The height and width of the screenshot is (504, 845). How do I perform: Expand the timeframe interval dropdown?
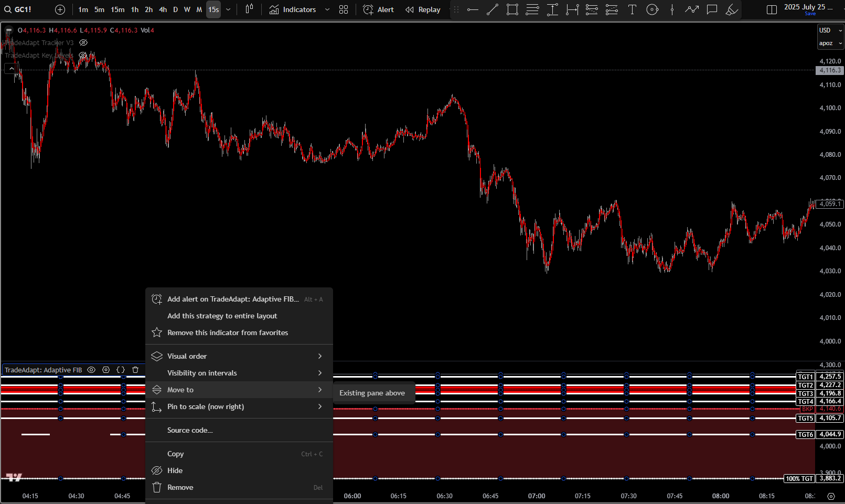coord(227,9)
